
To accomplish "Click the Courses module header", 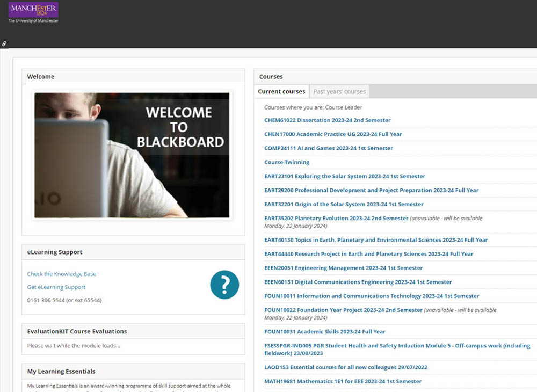I will [395, 77].
